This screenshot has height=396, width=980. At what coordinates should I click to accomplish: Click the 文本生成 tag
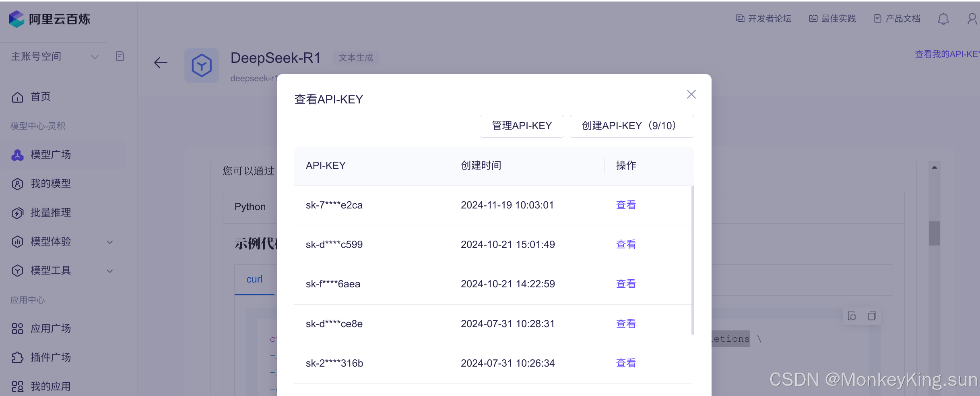click(x=356, y=58)
